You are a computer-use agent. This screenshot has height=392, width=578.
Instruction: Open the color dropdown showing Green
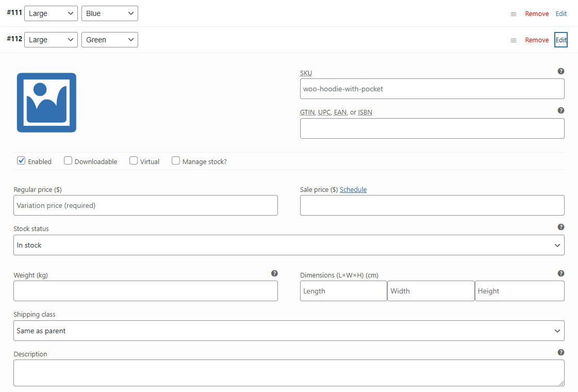tap(109, 40)
